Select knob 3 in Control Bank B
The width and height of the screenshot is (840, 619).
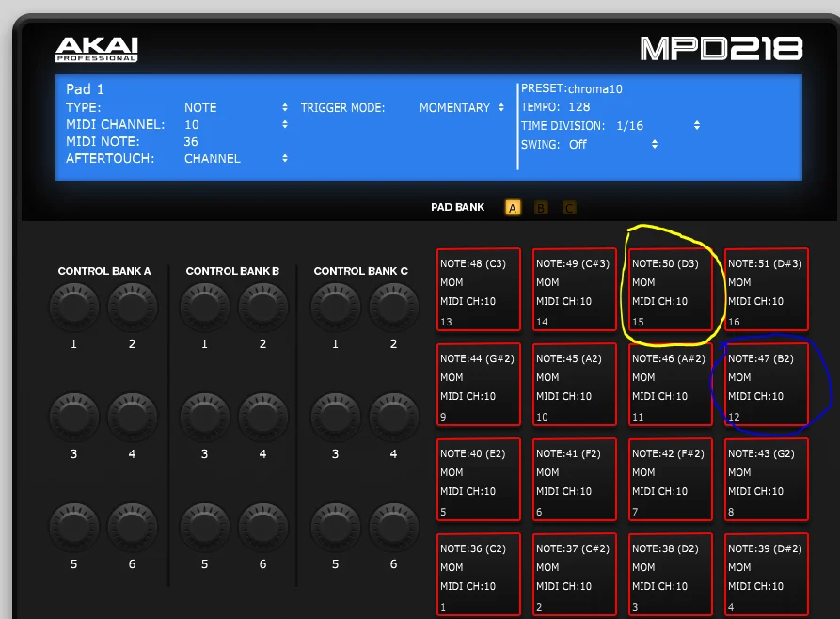click(x=205, y=417)
